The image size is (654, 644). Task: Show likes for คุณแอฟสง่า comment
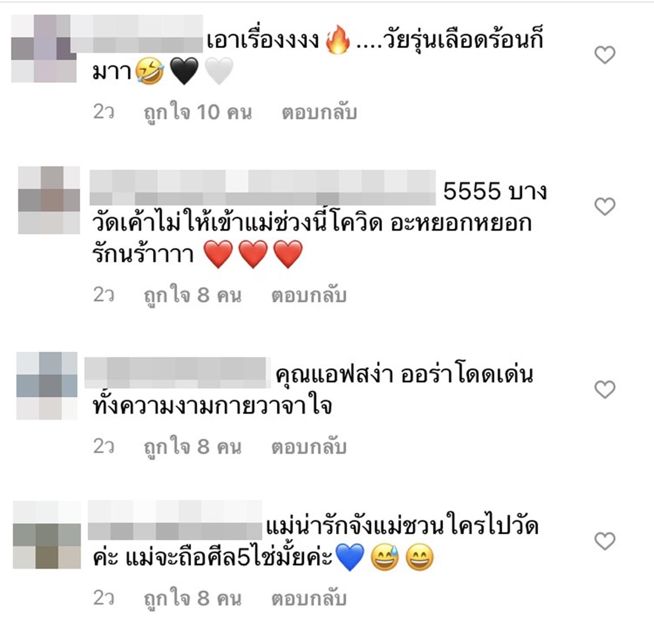point(193,447)
